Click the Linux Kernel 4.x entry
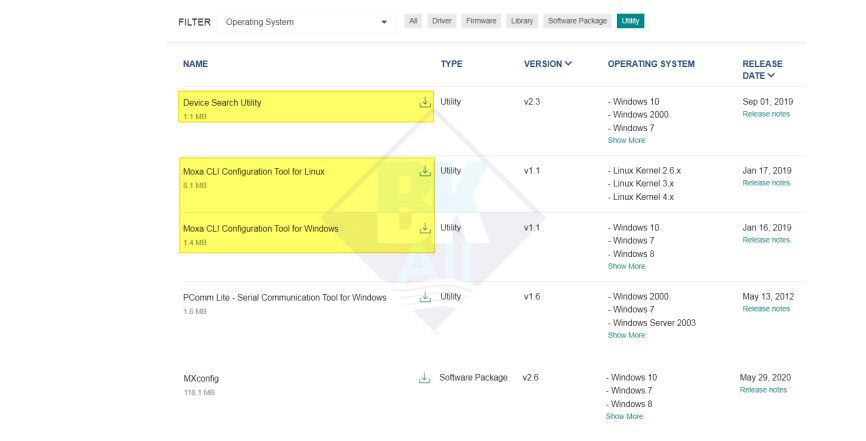The height and width of the screenshot is (441, 866). pos(641,197)
